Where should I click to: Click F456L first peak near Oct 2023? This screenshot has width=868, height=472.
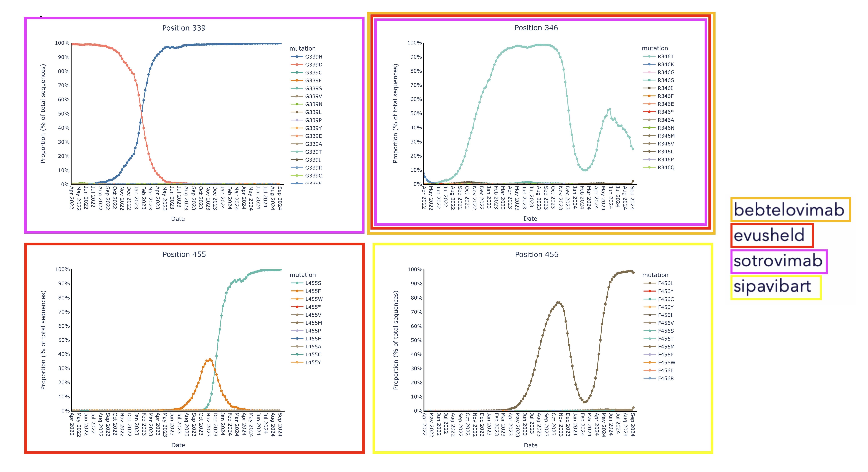[558, 302]
